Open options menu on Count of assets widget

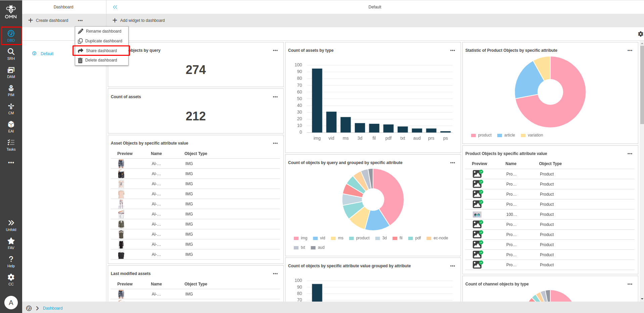275,97
